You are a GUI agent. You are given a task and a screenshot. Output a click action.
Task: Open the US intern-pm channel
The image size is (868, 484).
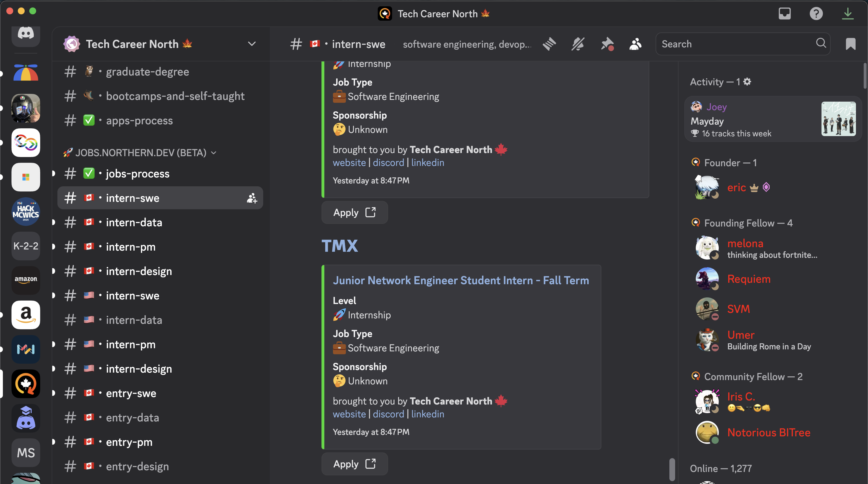160,344
